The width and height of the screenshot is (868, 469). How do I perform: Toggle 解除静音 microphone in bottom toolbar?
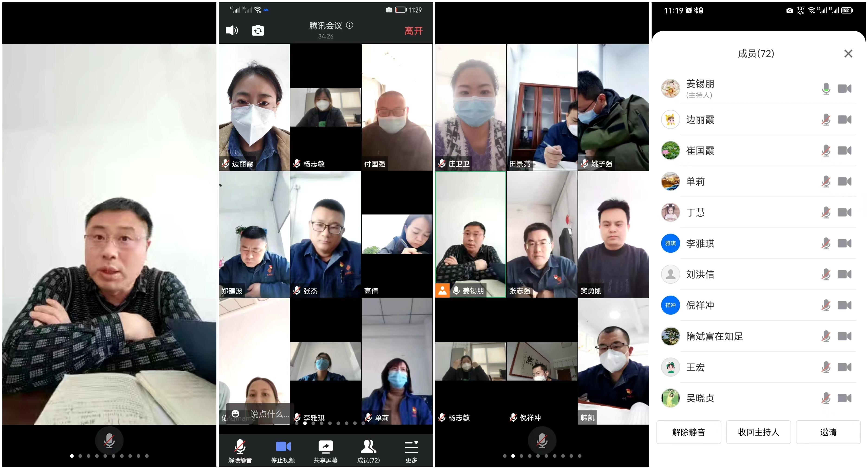[240, 447]
